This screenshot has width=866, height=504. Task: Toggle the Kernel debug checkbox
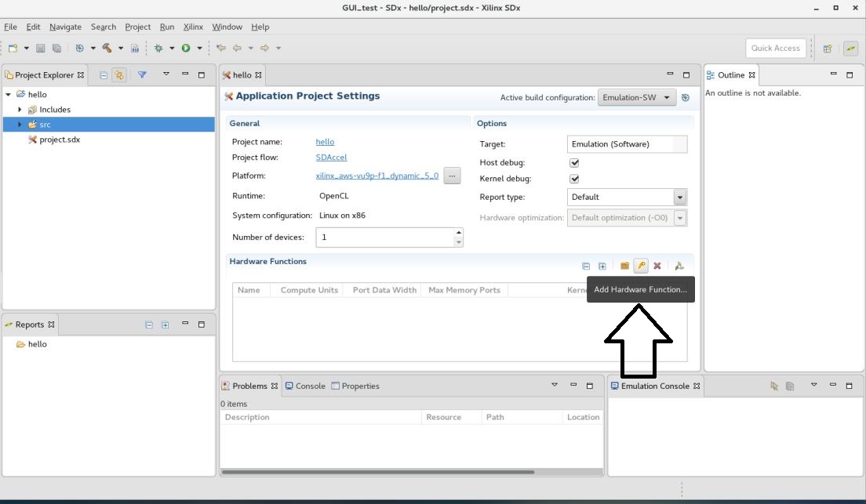pyautogui.click(x=574, y=179)
